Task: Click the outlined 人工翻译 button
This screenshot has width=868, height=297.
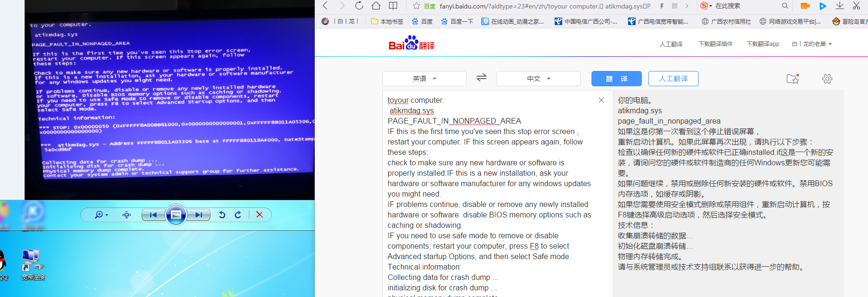Action: [673, 79]
